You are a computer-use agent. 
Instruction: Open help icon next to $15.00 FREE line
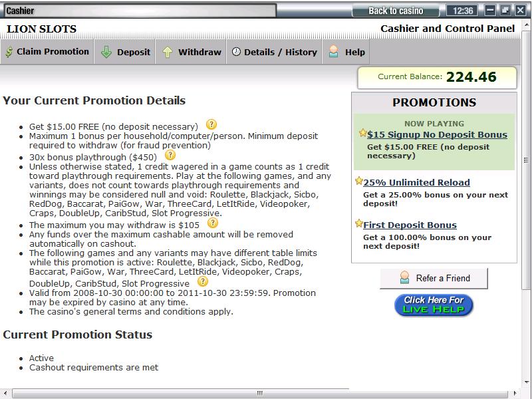click(211, 124)
